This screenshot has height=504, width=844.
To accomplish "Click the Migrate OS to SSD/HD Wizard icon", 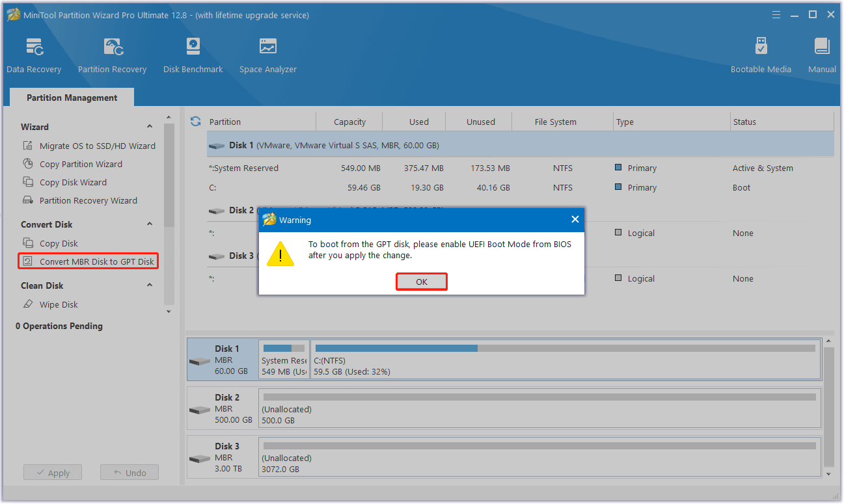I will (28, 146).
